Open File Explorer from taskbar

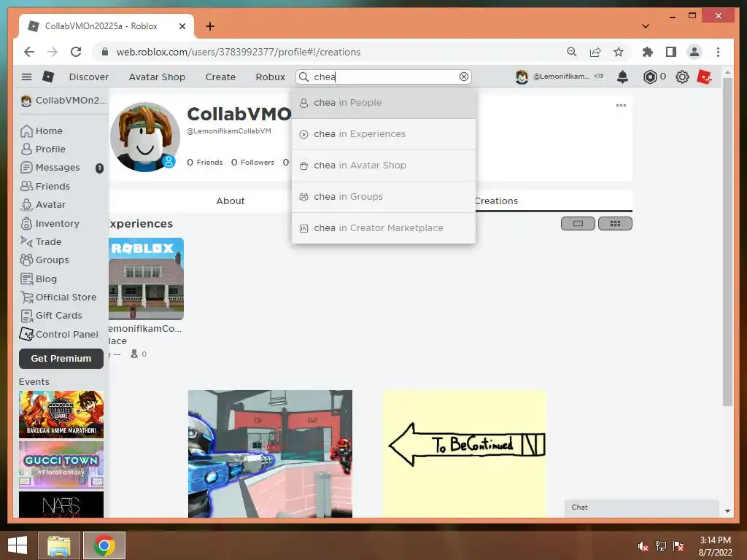pyautogui.click(x=58, y=545)
